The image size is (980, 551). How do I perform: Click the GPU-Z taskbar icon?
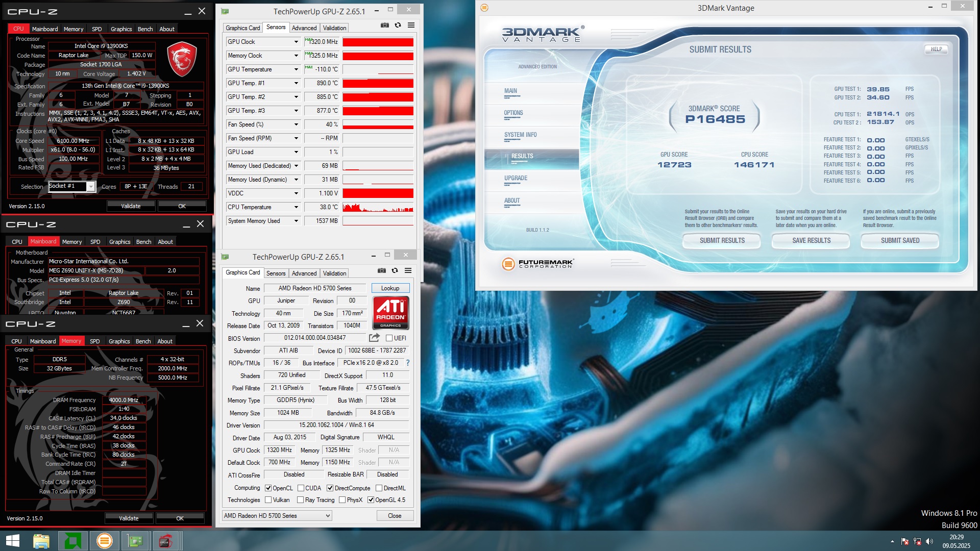(x=135, y=541)
